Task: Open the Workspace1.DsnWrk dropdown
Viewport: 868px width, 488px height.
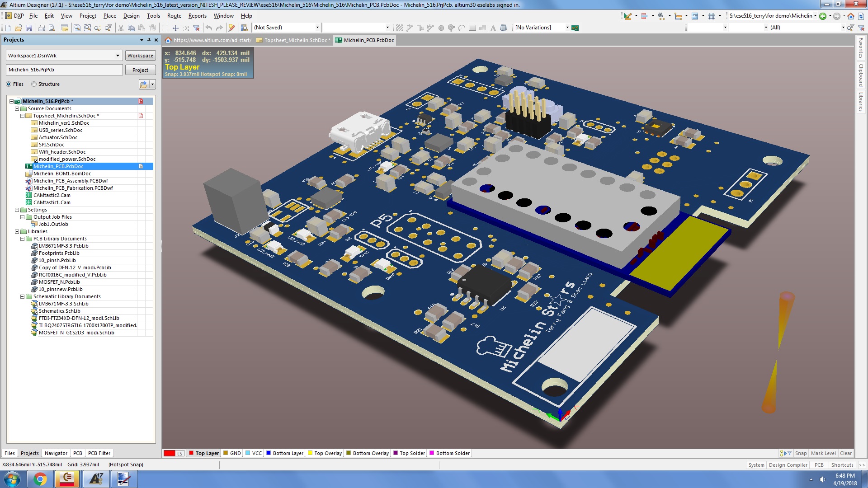Action: [x=118, y=56]
